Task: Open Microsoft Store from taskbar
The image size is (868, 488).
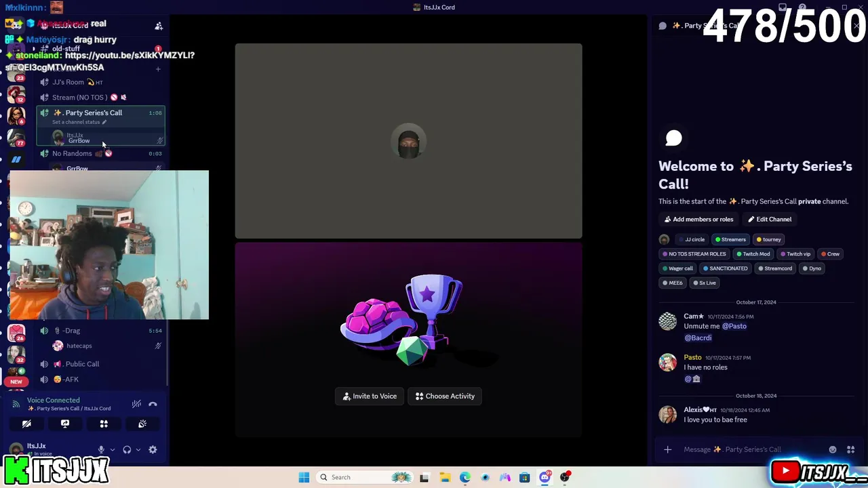Action: [x=524, y=477]
